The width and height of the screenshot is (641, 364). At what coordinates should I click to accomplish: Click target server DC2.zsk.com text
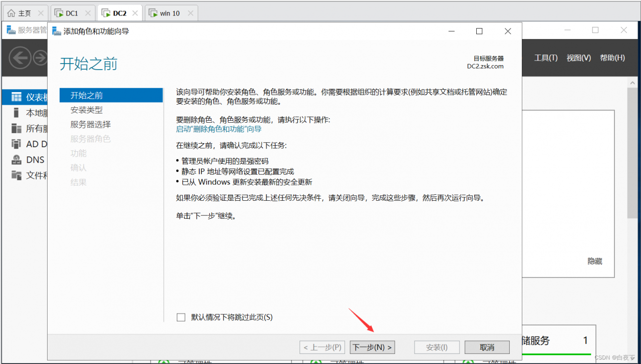click(x=485, y=66)
